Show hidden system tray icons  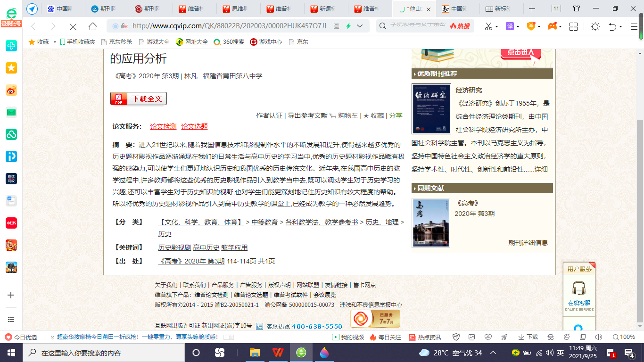[493, 353]
